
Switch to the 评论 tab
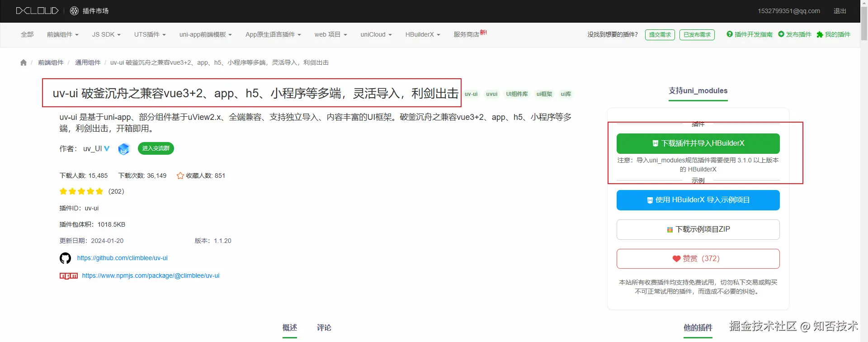324,328
